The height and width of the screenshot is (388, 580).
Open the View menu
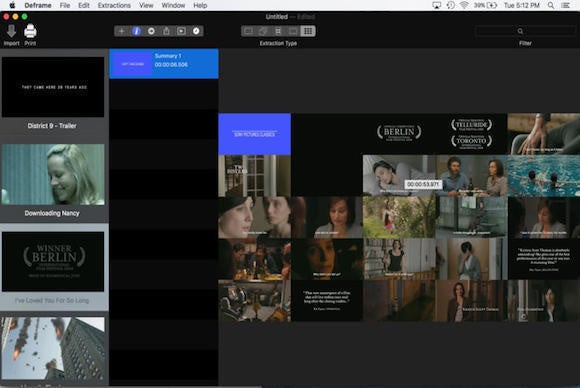[x=146, y=6]
